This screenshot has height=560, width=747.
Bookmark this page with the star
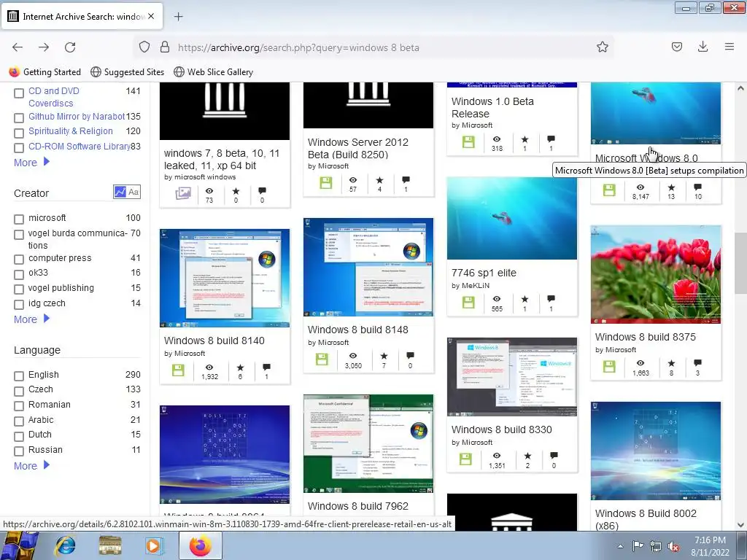click(x=602, y=47)
